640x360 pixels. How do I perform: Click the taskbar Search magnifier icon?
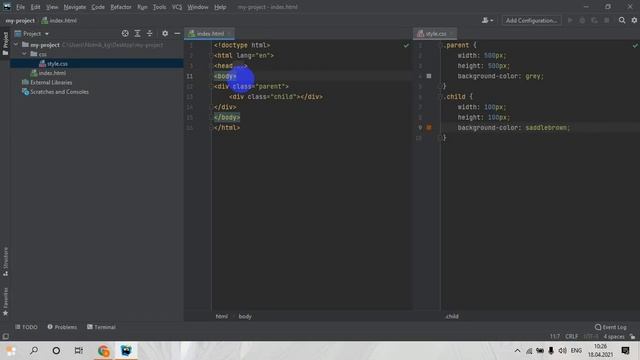click(34, 351)
